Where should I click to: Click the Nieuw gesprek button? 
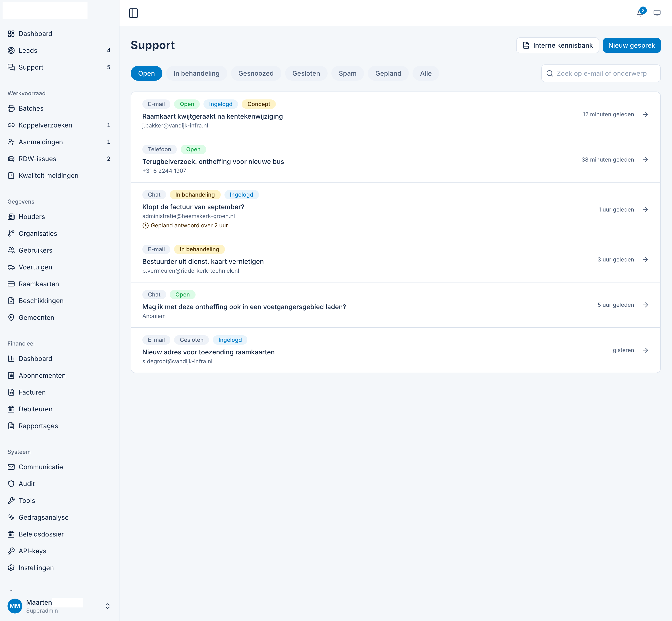tap(632, 45)
